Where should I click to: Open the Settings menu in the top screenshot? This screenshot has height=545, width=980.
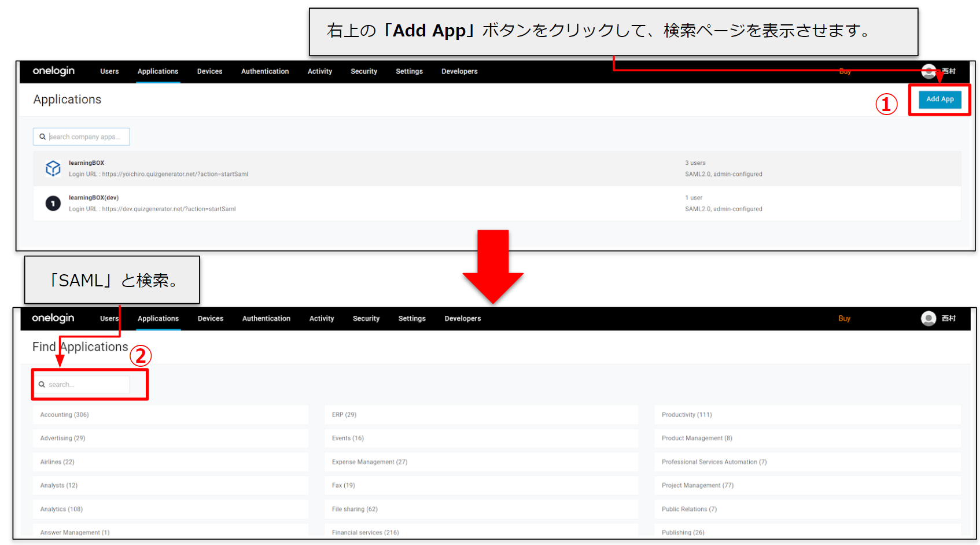409,71
